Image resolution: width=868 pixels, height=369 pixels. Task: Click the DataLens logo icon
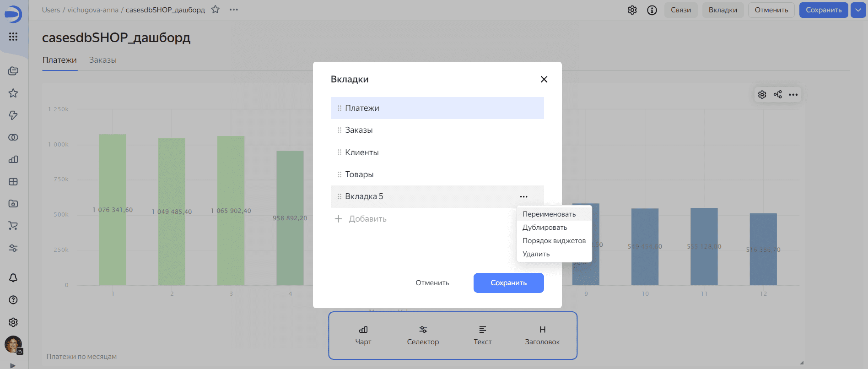pyautogui.click(x=13, y=14)
